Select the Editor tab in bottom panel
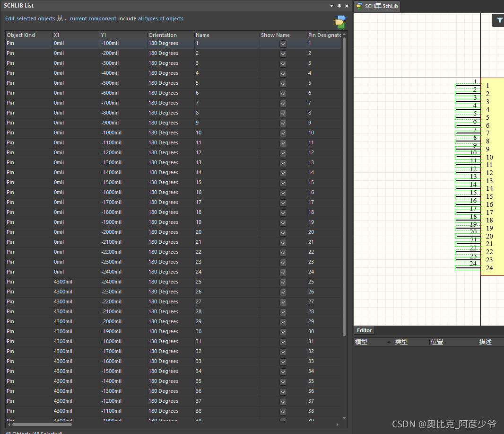Image resolution: width=504 pixels, height=434 pixels. coord(364,330)
